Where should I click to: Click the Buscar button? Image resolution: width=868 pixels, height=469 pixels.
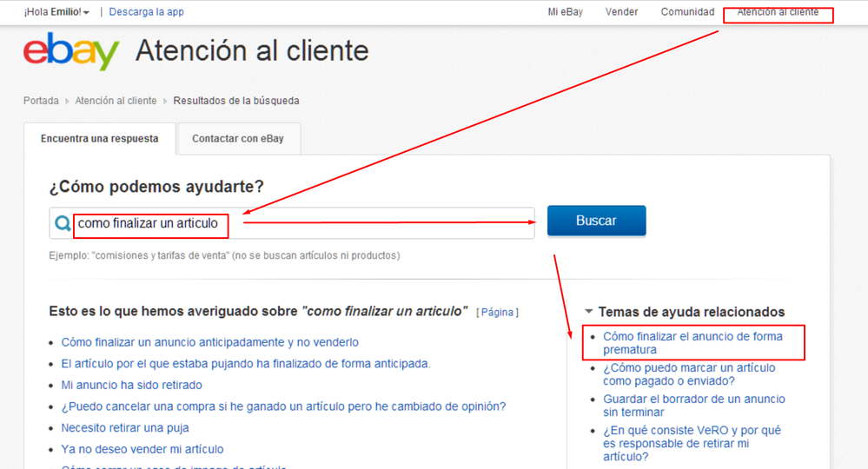[596, 221]
